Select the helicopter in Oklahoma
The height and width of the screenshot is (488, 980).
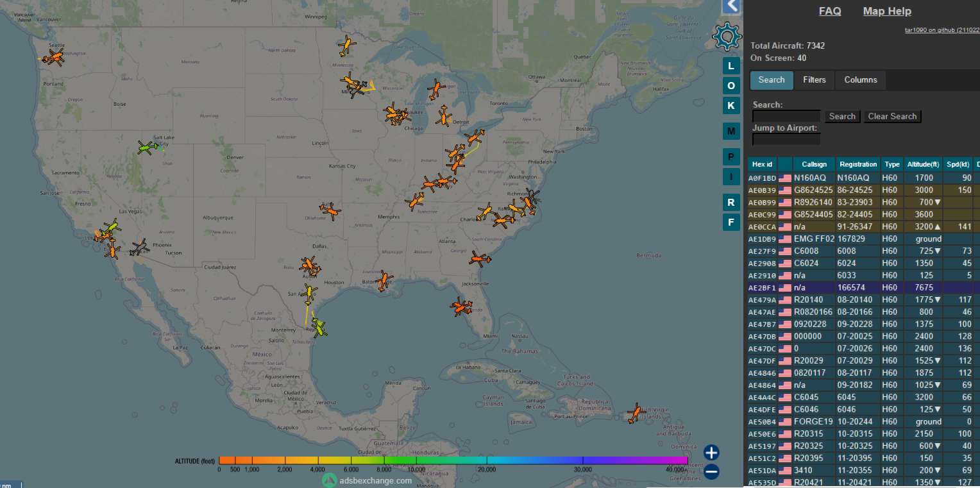(x=330, y=209)
